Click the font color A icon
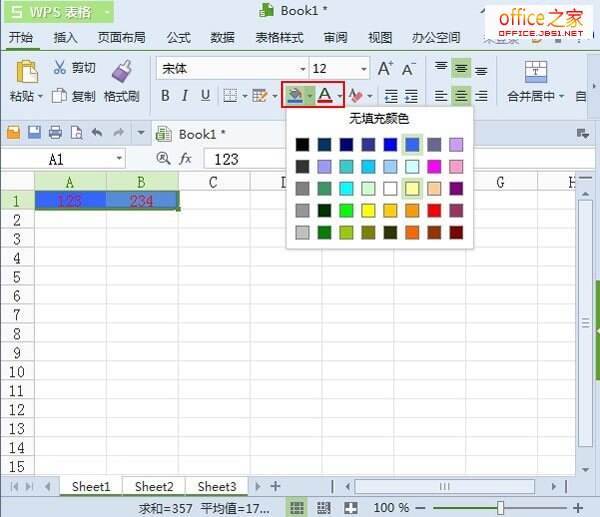 click(x=325, y=95)
